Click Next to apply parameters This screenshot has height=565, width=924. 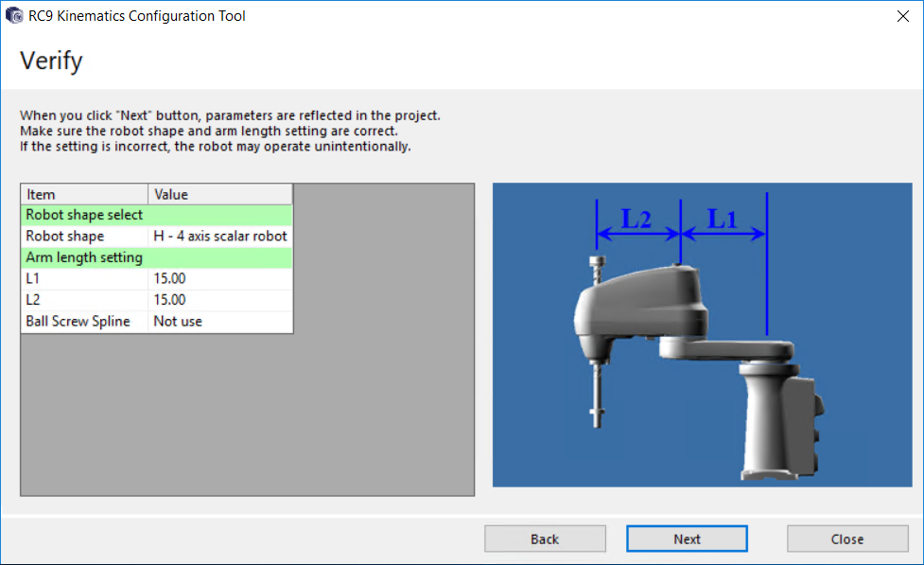point(687,539)
